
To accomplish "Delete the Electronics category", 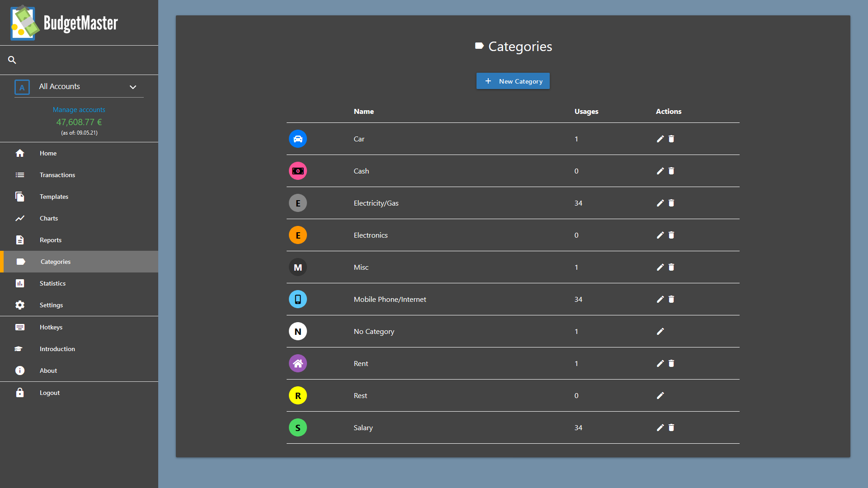I will [671, 235].
